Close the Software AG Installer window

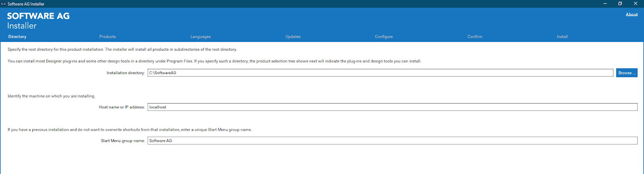(x=636, y=4)
